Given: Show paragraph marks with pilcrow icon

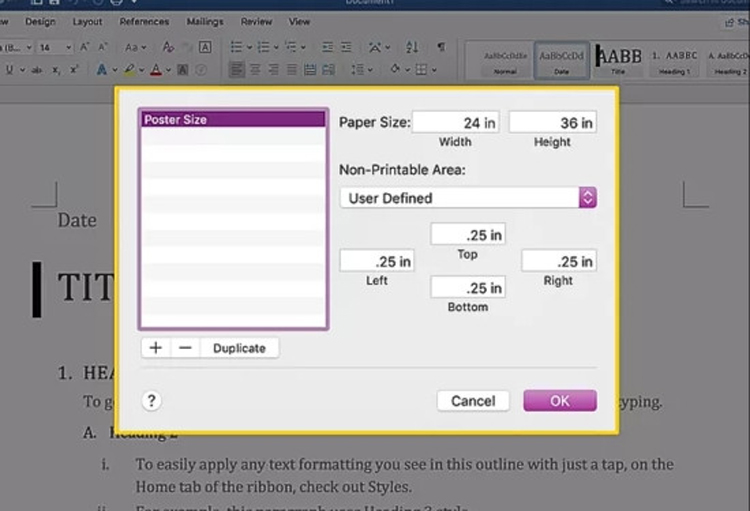Looking at the screenshot, I should pos(441,47).
